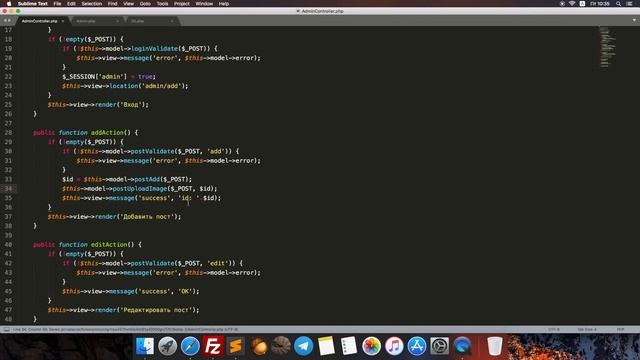Viewport: 640px width, 360px height.
Task: Open Launchpad rocket icon in Dock
Action: tap(167, 346)
